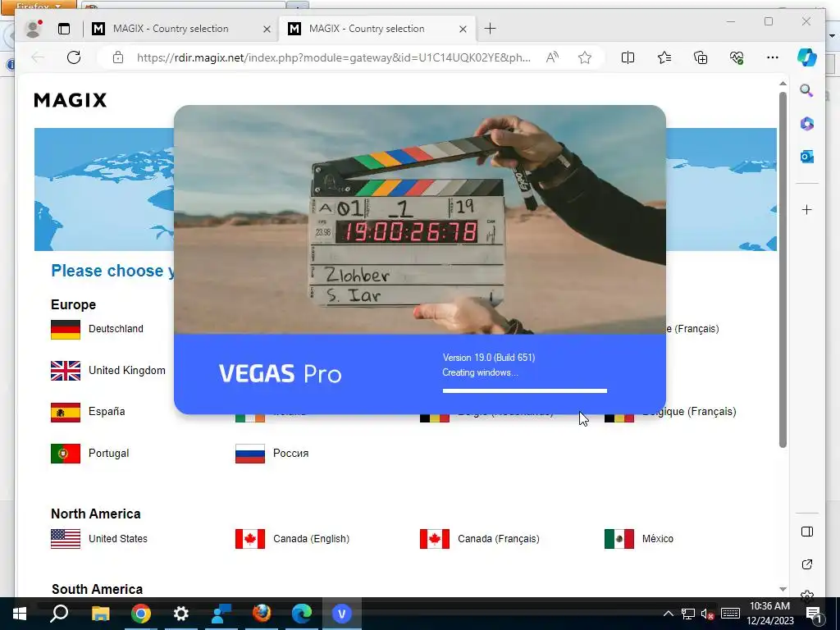This screenshot has width=840, height=630.
Task: Select Россия country link
Action: tap(291, 453)
